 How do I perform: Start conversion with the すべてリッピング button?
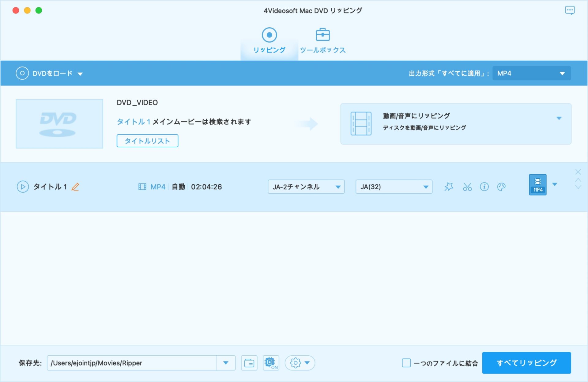526,363
